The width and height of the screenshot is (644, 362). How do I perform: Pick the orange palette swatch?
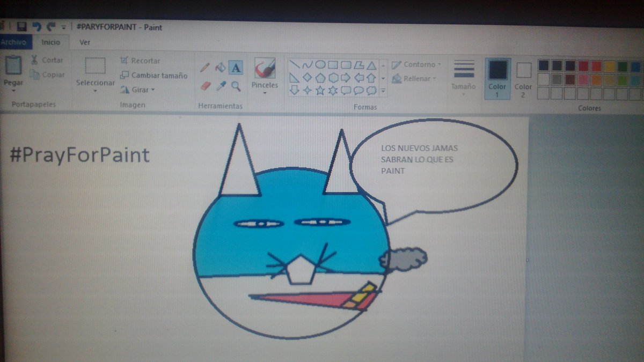coord(596,79)
